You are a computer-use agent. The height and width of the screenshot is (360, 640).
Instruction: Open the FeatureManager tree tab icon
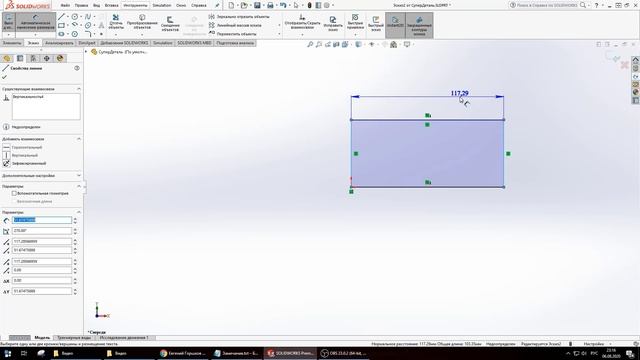click(x=7, y=58)
